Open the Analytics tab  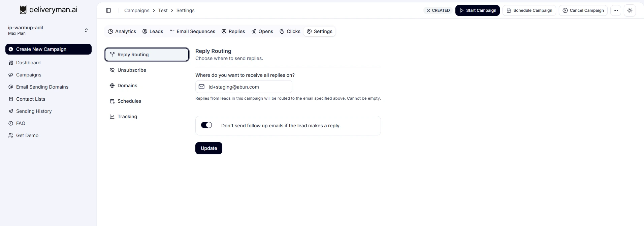(122, 31)
